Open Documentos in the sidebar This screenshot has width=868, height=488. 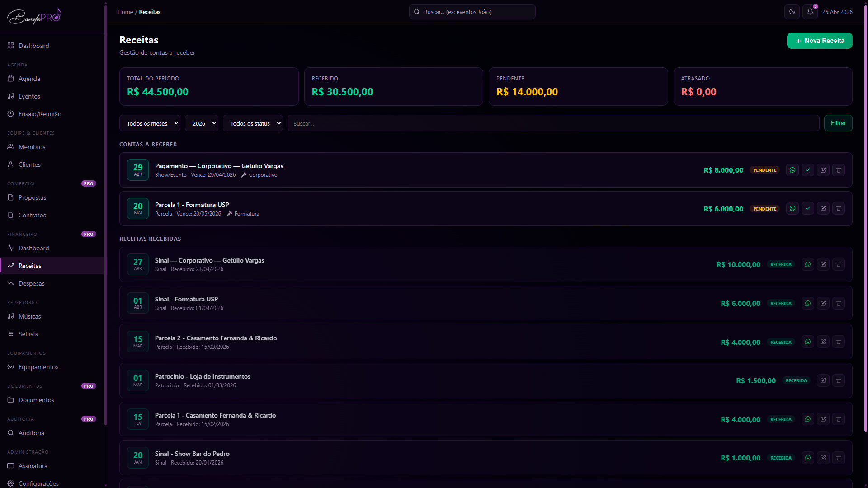(52, 400)
